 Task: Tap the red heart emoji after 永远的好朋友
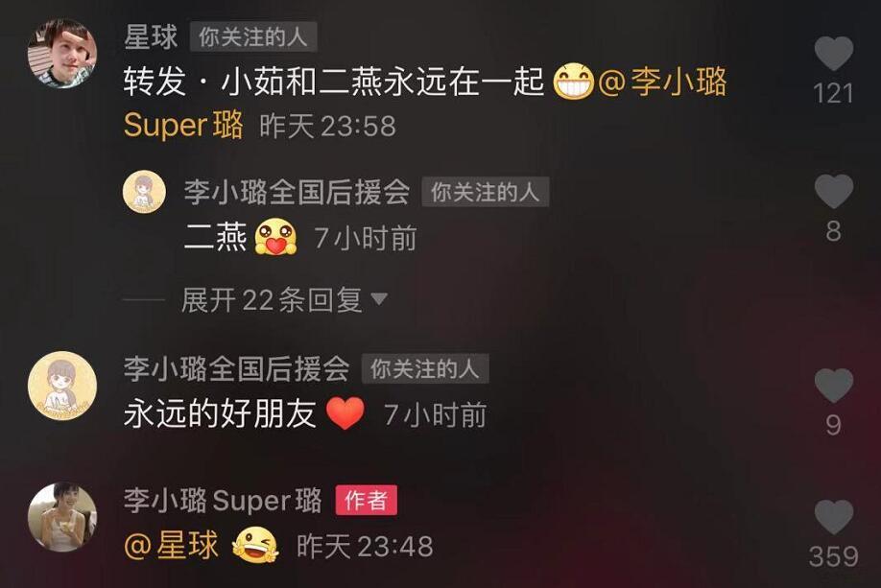pos(345,413)
